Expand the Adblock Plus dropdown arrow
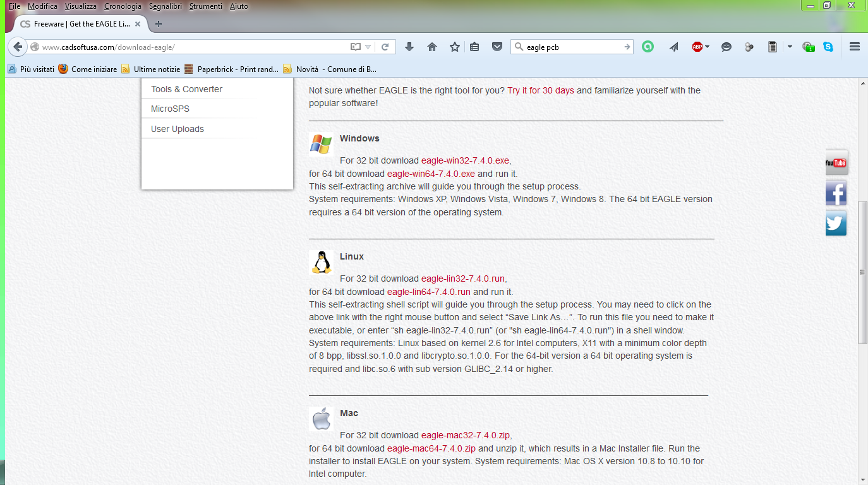Image resolution: width=868 pixels, height=485 pixels. (707, 47)
